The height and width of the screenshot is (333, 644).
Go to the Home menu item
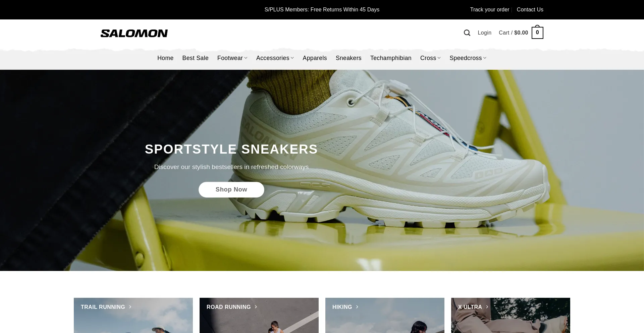[165, 58]
